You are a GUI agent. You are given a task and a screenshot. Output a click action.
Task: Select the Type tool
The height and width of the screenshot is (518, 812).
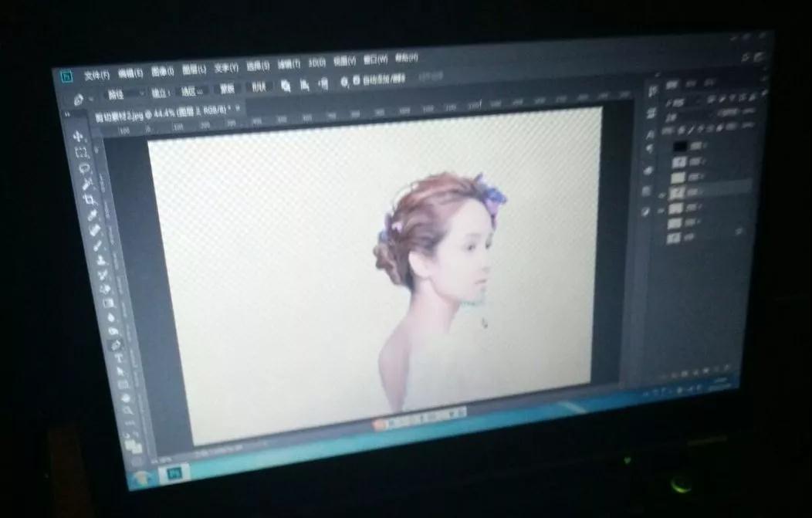(119, 358)
